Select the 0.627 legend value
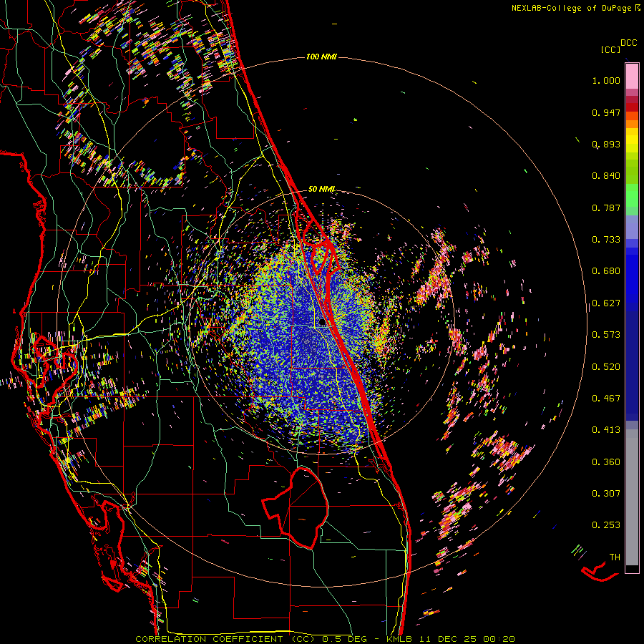This screenshot has height=644, width=644. tap(606, 303)
